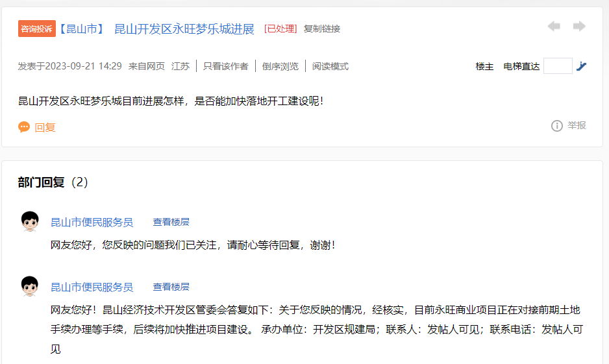Report the post via 举报 icon
The width and height of the screenshot is (609, 364).
coord(556,126)
